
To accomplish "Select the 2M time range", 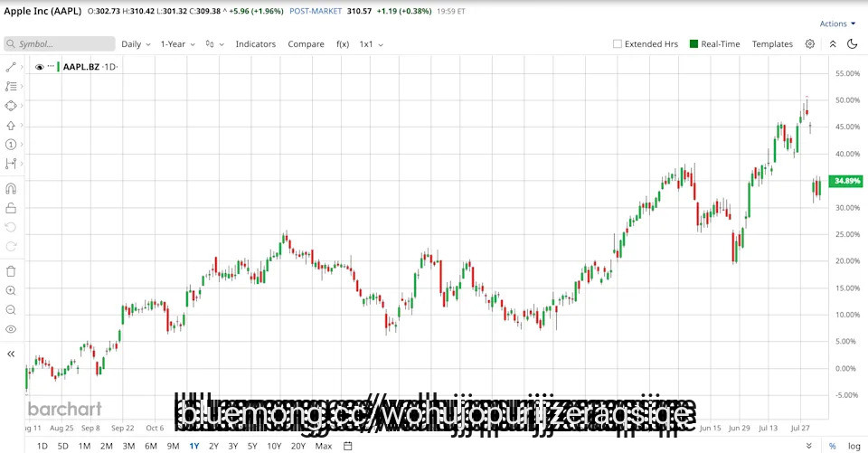I will pyautogui.click(x=107, y=446).
